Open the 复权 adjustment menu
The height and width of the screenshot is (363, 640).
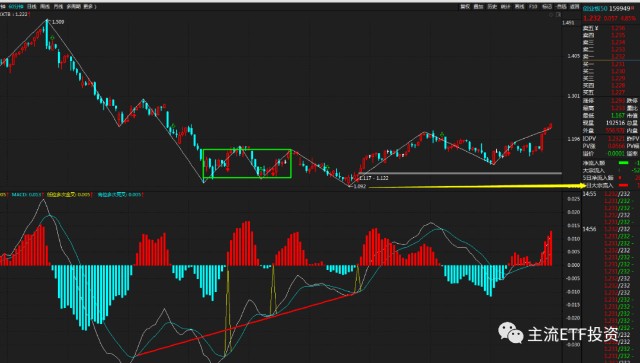(x=465, y=7)
